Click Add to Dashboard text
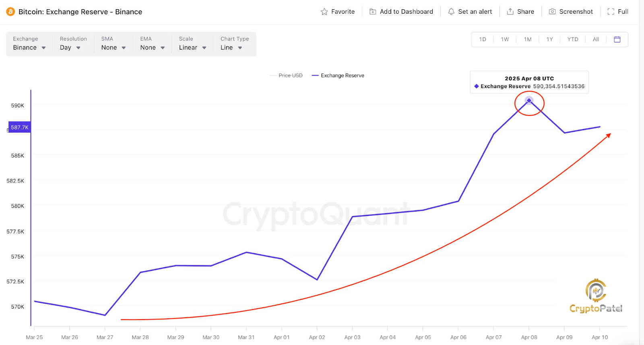644x345 pixels. (407, 12)
